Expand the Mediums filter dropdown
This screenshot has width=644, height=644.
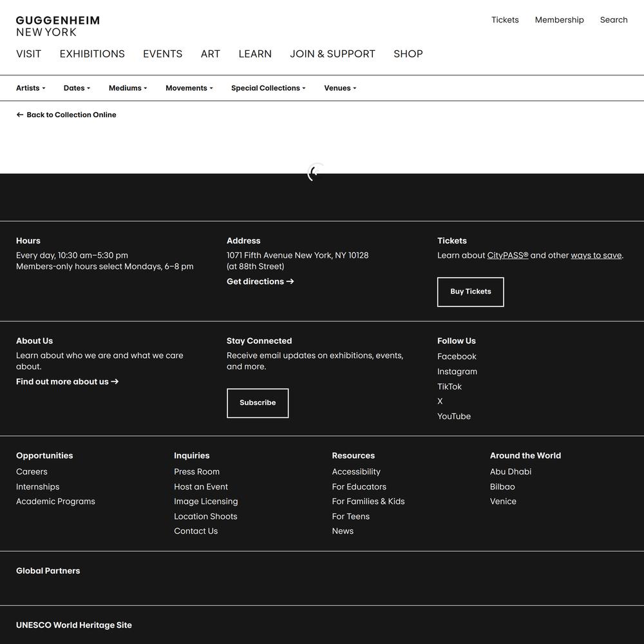(128, 88)
